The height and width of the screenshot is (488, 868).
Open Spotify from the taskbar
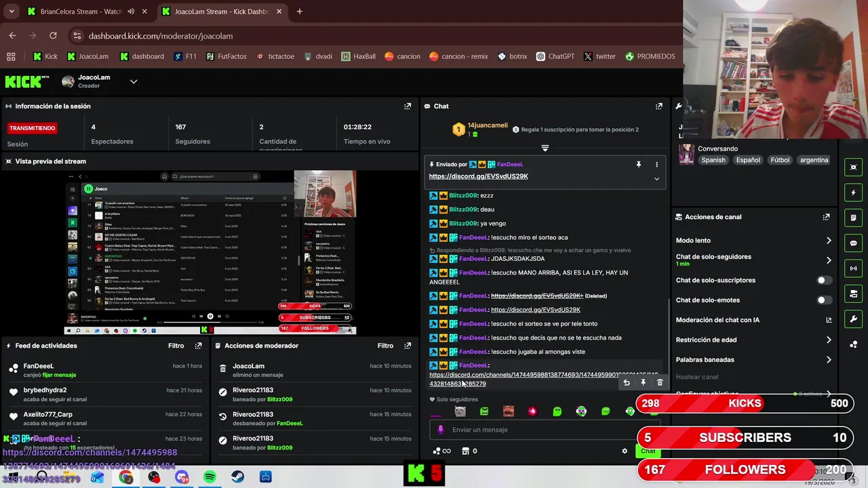[210, 477]
